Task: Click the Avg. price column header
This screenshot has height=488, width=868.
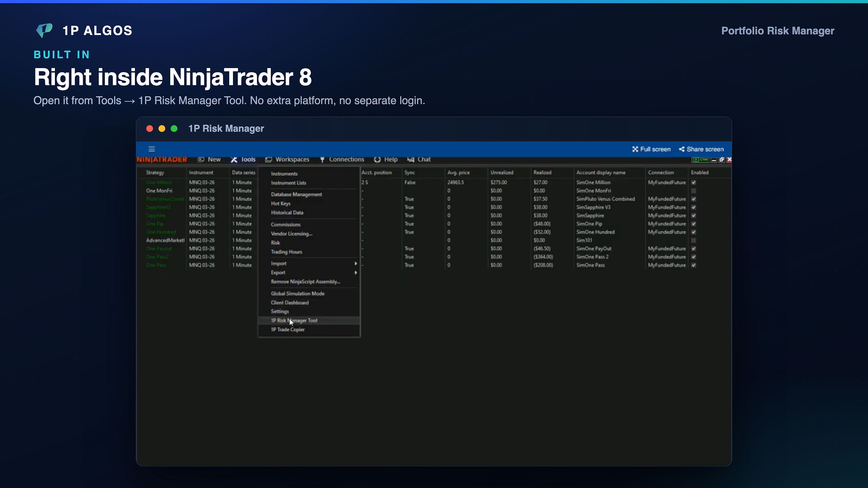Action: (458, 172)
